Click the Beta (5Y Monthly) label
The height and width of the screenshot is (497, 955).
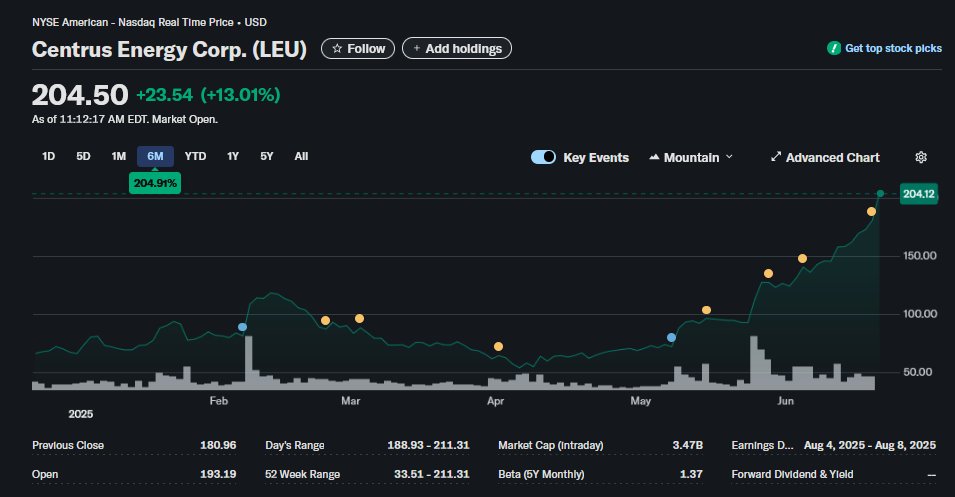541,474
